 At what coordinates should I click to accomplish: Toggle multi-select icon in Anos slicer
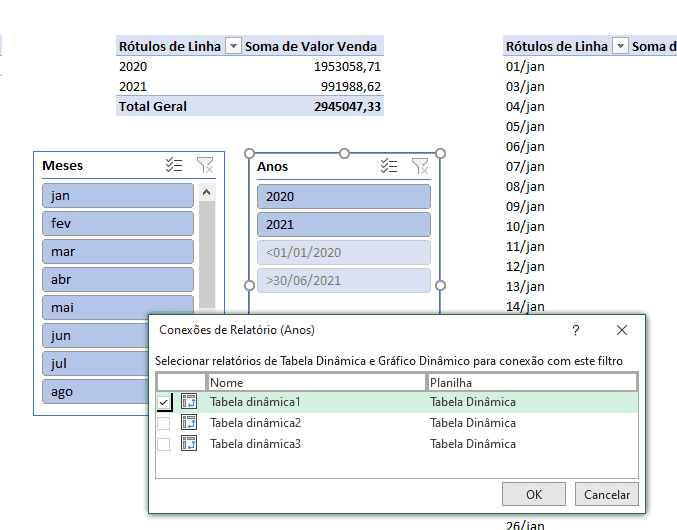390,166
